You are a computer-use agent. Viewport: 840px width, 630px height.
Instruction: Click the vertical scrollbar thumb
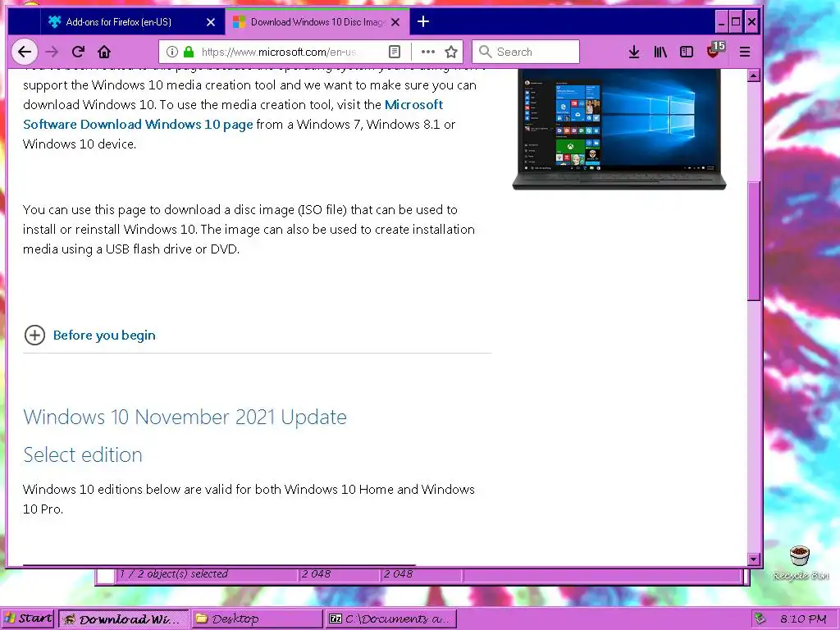(754, 241)
